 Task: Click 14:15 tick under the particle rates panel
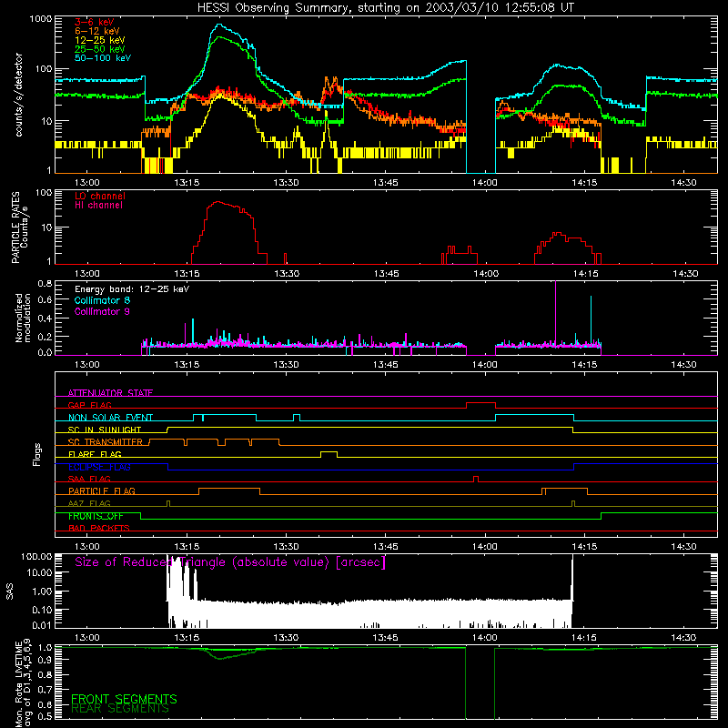[585, 274]
